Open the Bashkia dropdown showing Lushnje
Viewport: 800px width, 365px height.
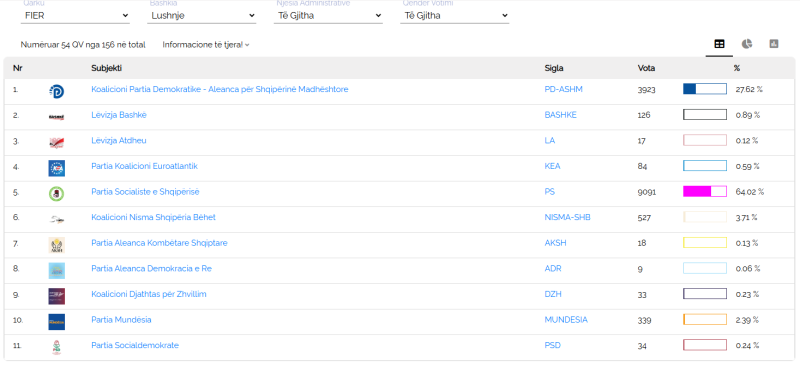(x=202, y=15)
